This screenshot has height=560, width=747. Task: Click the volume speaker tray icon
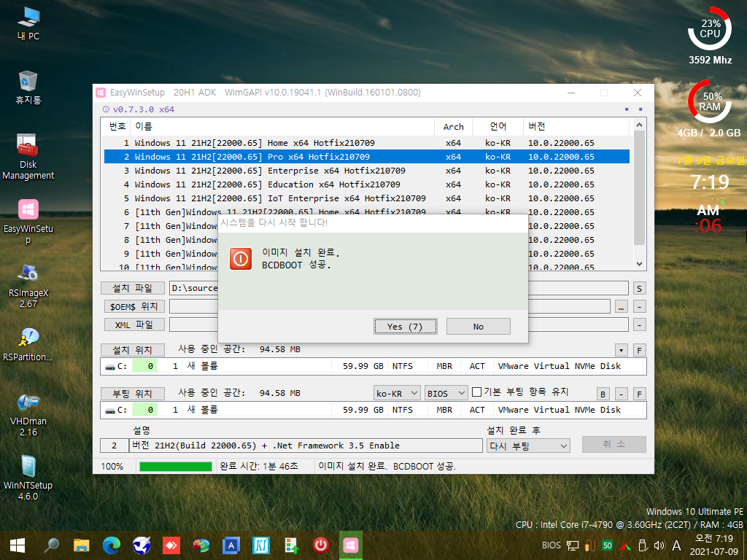click(x=659, y=545)
